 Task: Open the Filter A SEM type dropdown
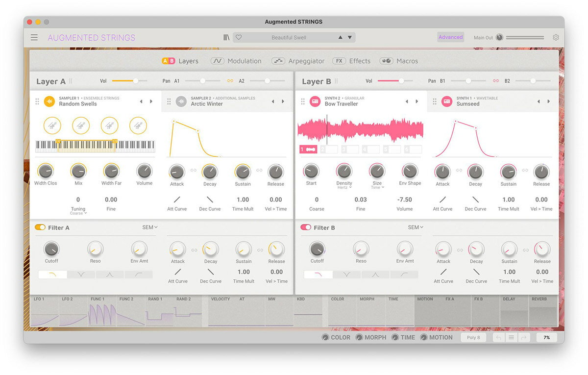[x=150, y=227]
